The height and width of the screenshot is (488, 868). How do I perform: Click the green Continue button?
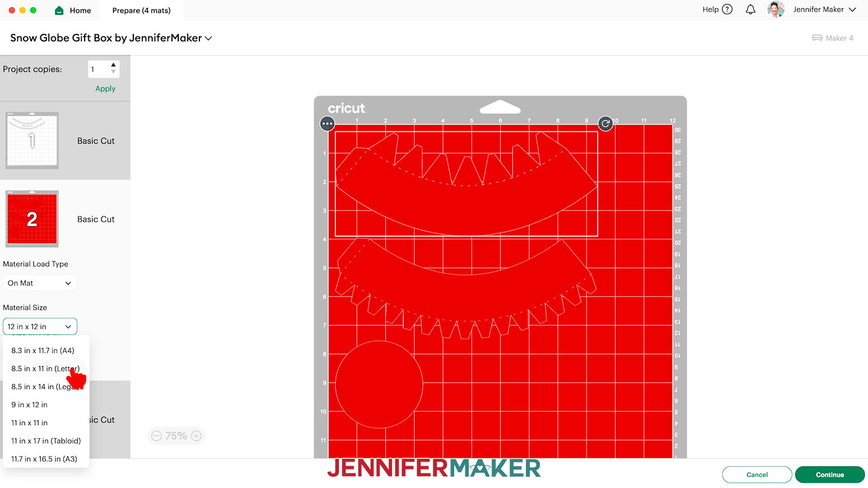(x=830, y=475)
